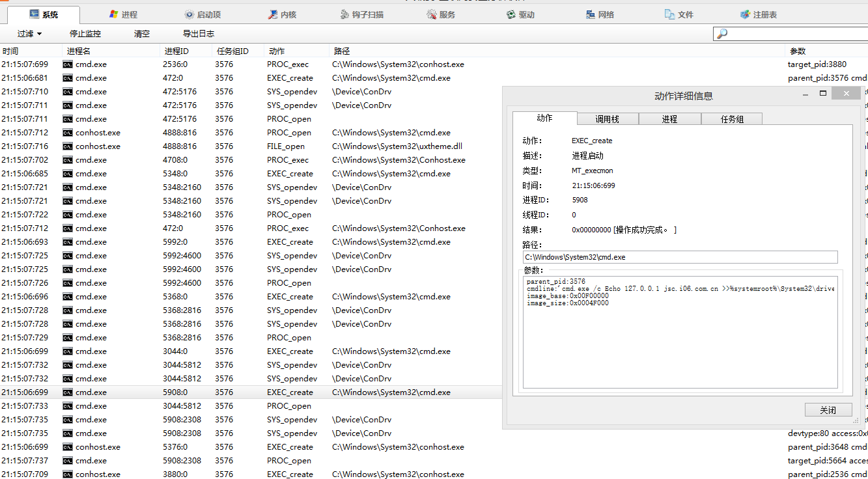Screen dimensions: 868x479
Task: Click 清空 to clear the log
Action: [x=141, y=34]
